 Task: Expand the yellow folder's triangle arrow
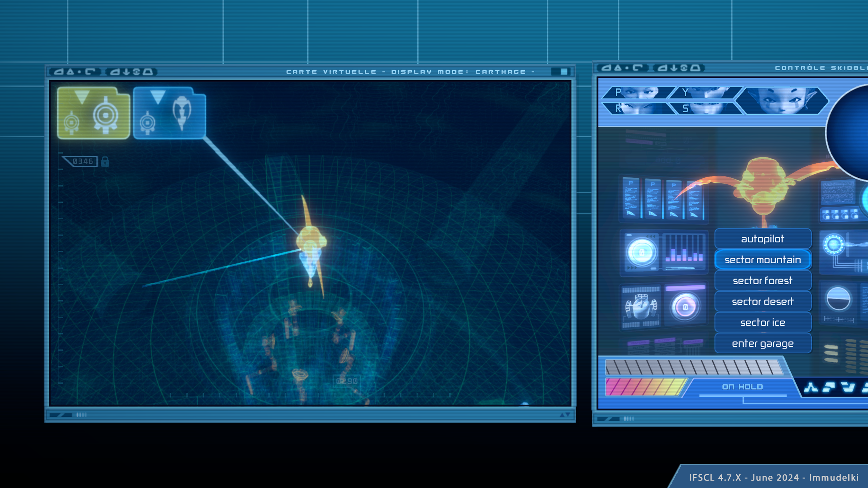coord(82,97)
